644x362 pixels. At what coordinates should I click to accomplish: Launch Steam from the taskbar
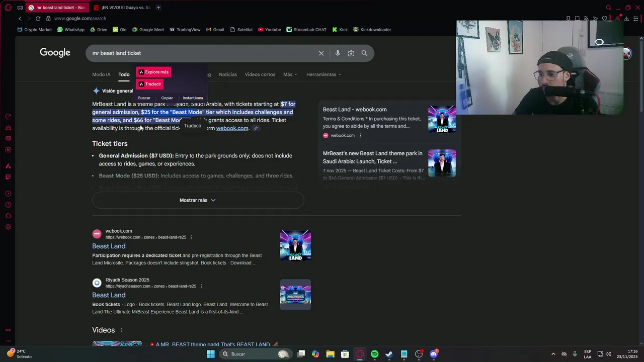[x=389, y=354]
